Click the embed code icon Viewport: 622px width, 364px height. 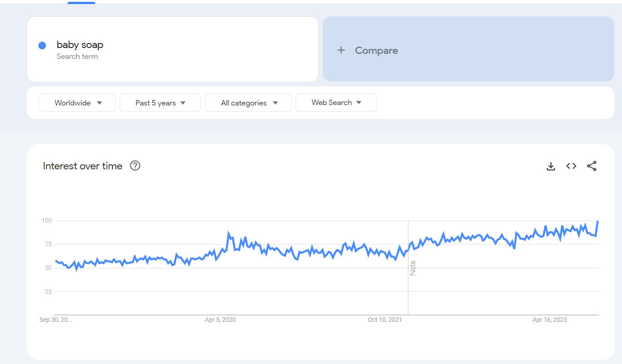click(571, 166)
